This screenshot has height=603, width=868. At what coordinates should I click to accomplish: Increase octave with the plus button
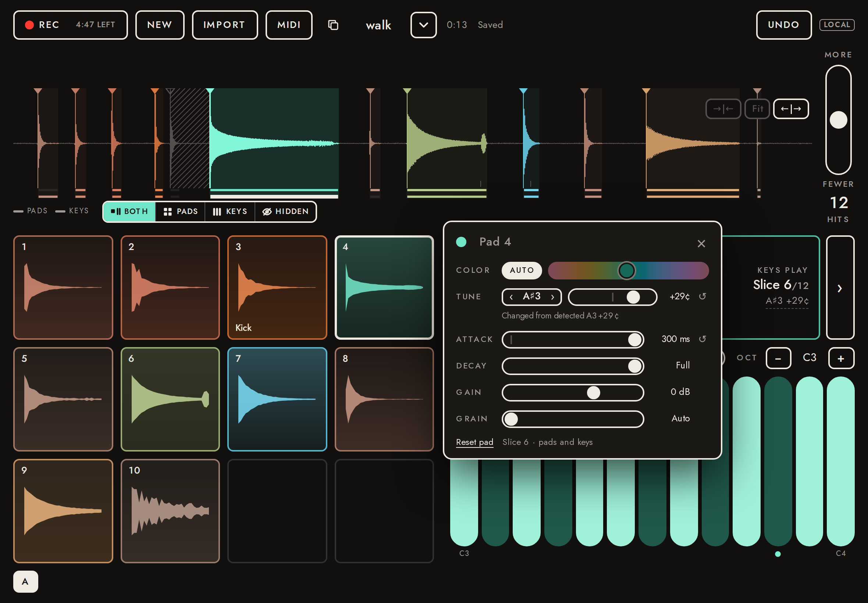(841, 358)
